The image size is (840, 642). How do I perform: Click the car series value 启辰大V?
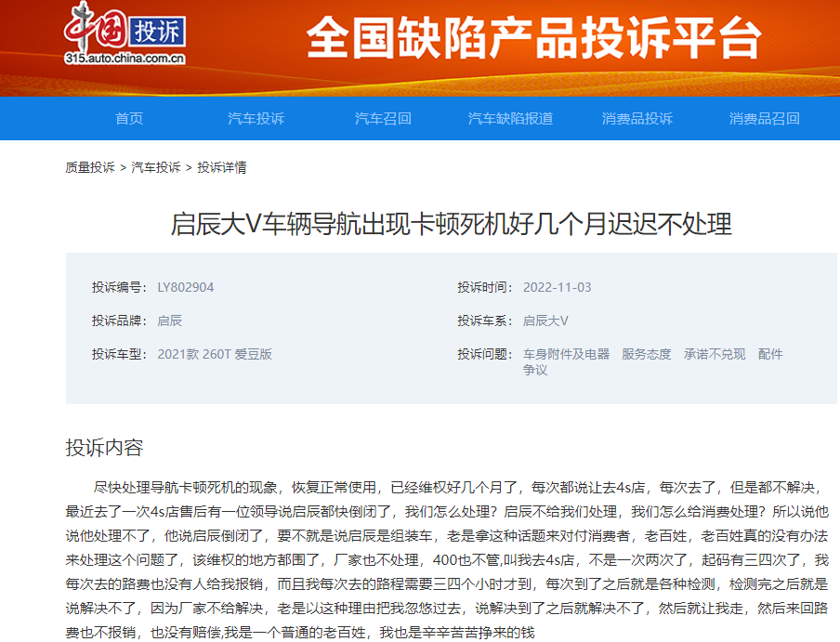545,321
